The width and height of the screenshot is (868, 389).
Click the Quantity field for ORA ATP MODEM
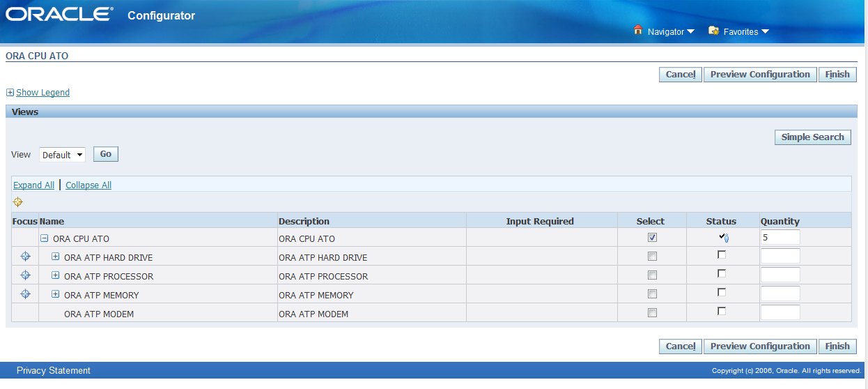[x=780, y=312]
